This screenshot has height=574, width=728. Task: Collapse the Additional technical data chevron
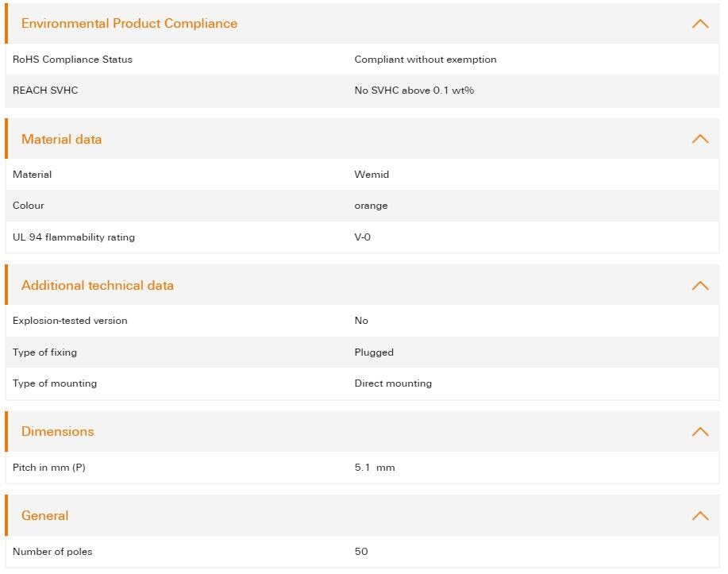699,286
